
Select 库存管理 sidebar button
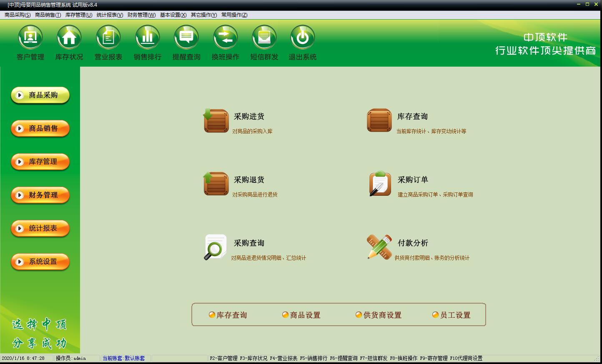40,162
